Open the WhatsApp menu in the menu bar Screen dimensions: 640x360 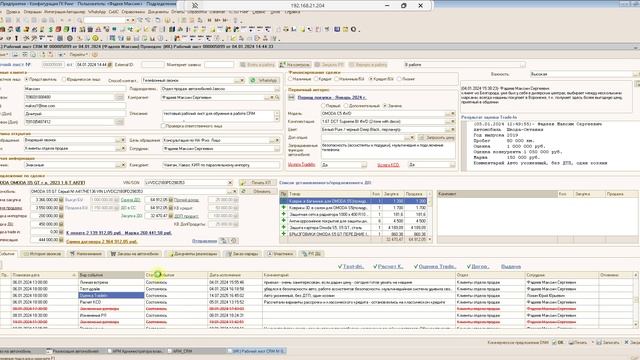tap(97, 12)
